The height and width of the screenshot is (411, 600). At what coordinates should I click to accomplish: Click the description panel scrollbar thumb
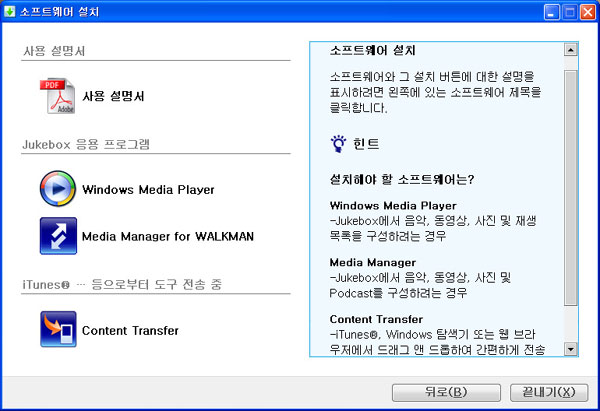point(571,188)
